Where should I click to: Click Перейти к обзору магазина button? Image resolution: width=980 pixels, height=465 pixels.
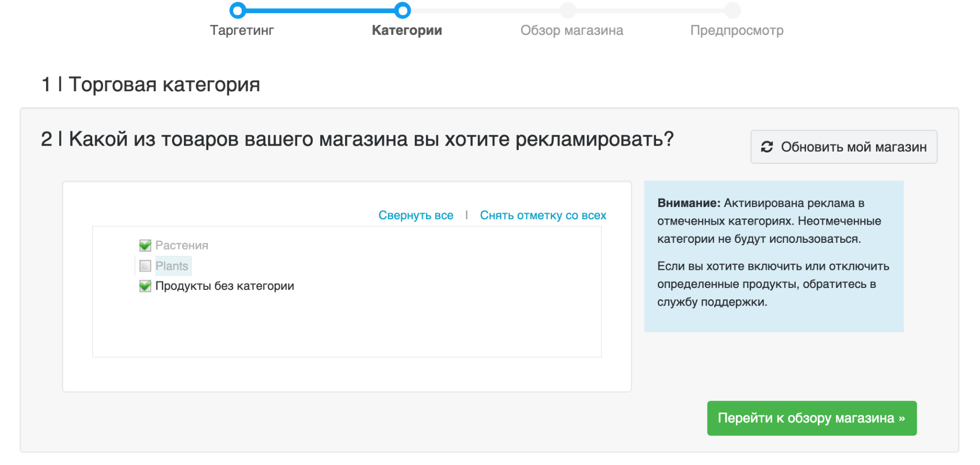[x=812, y=418]
